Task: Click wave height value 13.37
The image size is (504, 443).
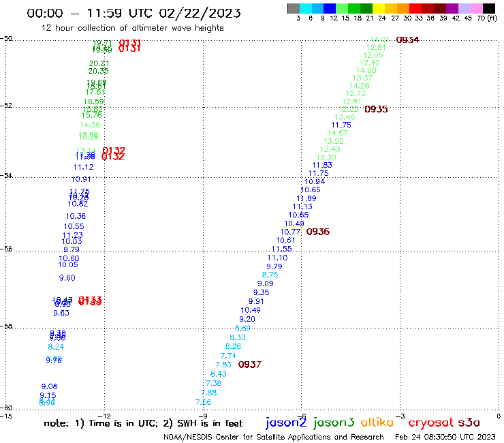Action: tap(362, 78)
